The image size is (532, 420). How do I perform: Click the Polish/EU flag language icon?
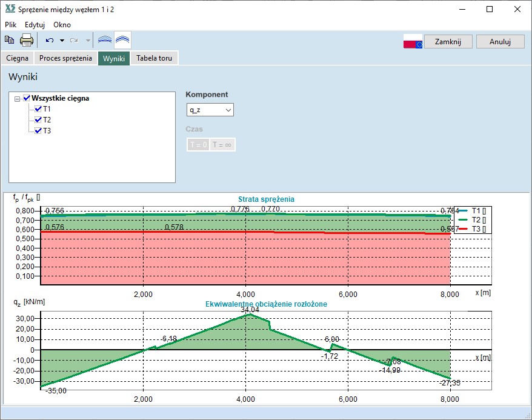pyautogui.click(x=413, y=41)
